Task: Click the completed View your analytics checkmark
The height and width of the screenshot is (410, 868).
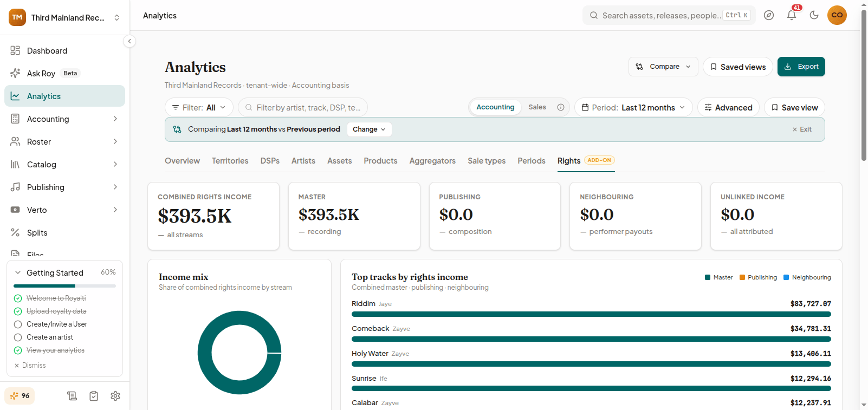Action: (18, 350)
